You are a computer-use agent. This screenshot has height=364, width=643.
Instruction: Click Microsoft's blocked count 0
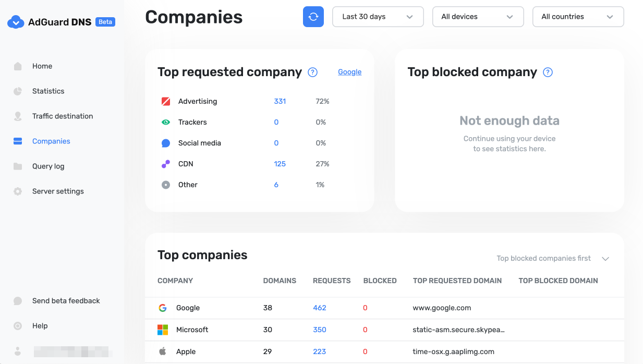(365, 330)
